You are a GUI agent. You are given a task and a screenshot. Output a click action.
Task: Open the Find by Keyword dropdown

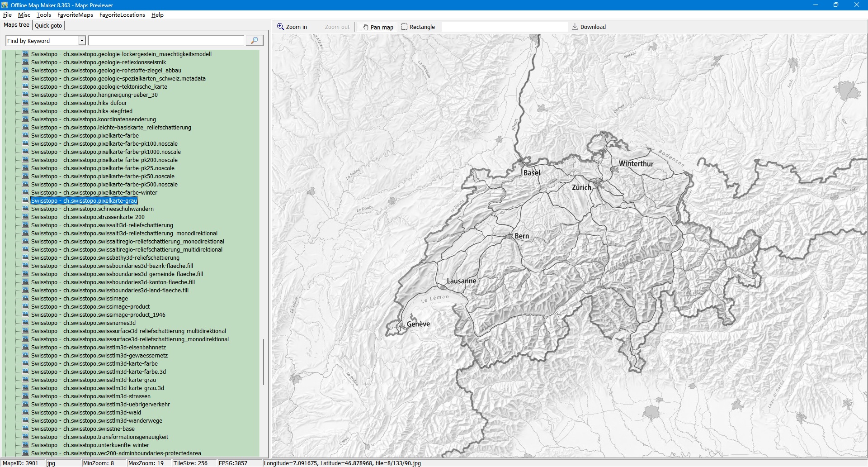tap(82, 41)
